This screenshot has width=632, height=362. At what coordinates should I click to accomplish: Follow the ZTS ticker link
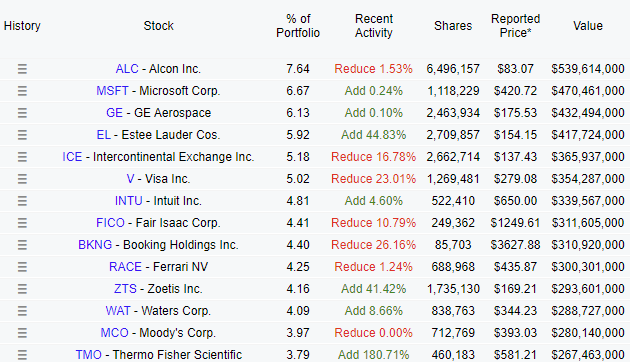coord(125,289)
